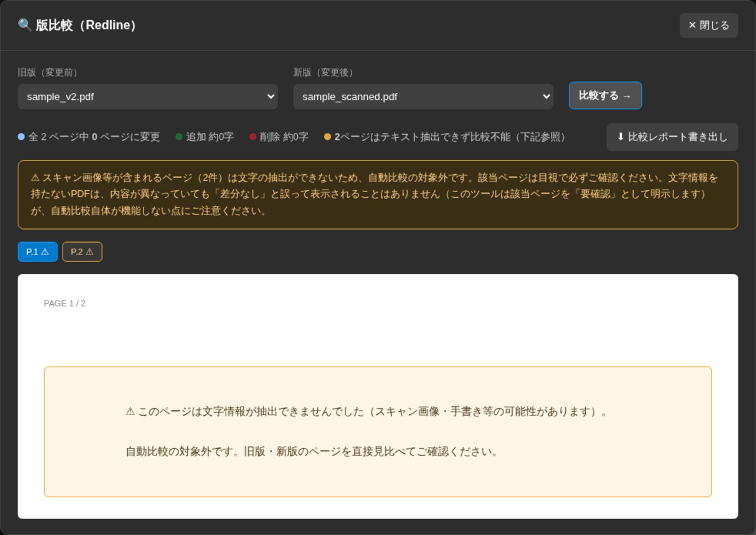Click the red 削除 legend dot
This screenshot has width=756, height=535.
pos(253,137)
